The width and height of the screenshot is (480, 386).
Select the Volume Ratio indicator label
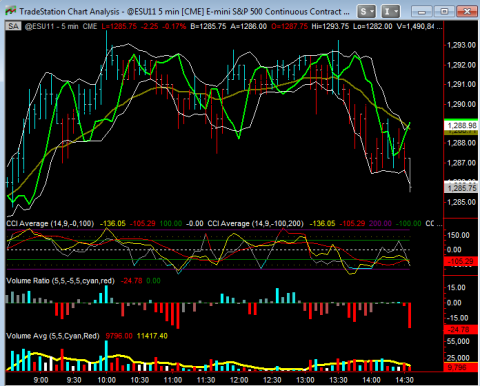click(60, 281)
